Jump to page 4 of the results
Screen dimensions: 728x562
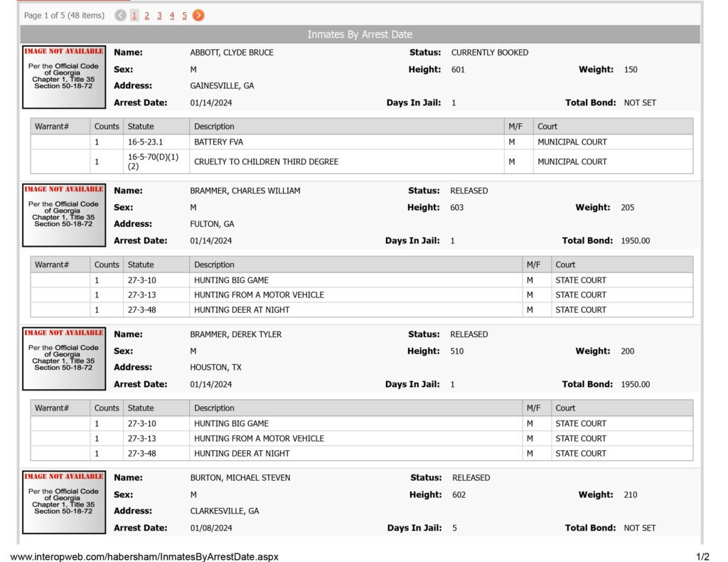(172, 16)
